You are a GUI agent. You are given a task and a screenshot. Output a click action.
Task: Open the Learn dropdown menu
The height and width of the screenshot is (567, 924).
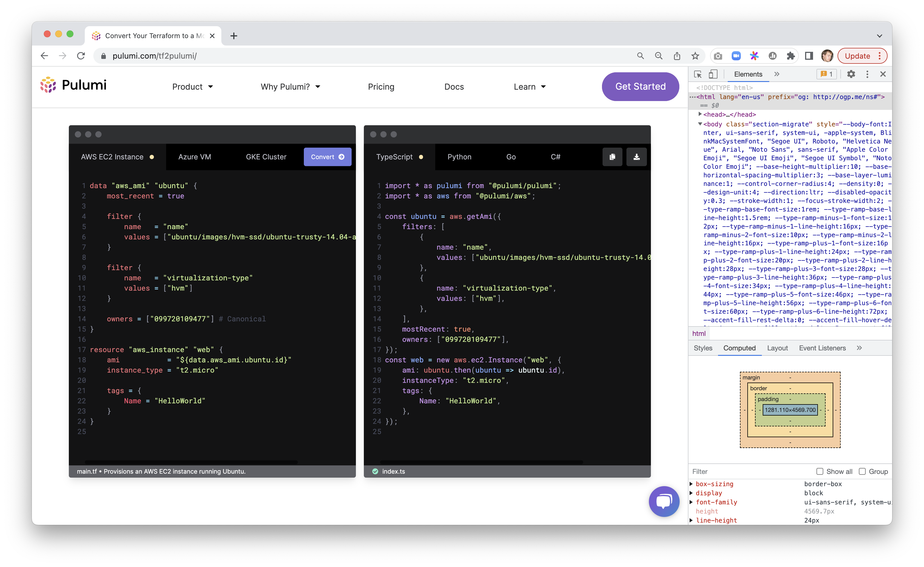click(x=529, y=87)
